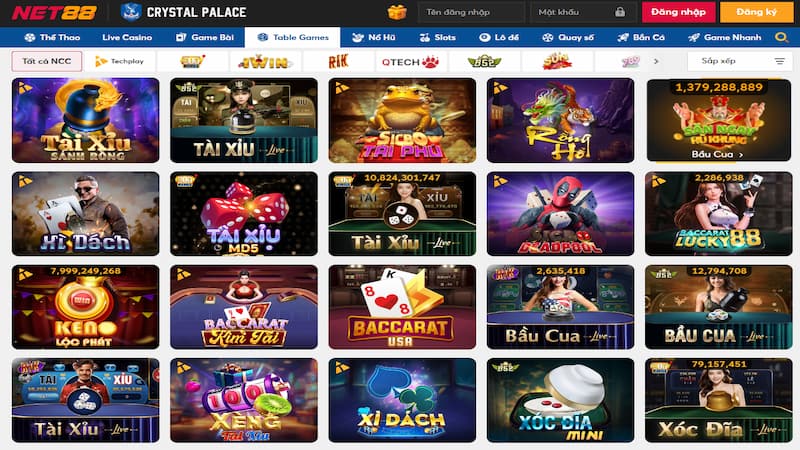This screenshot has height=450, width=800.
Task: Click the Đăng ký button
Action: (757, 12)
